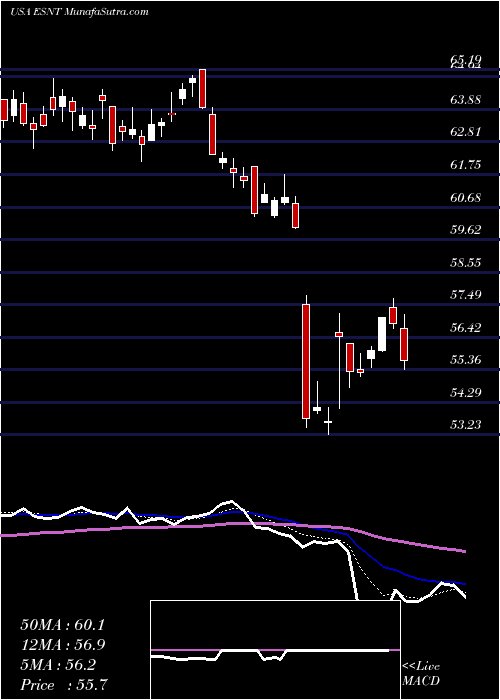Click the 57.49 price axis label
This screenshot has width=500, height=700.
coord(466,295)
